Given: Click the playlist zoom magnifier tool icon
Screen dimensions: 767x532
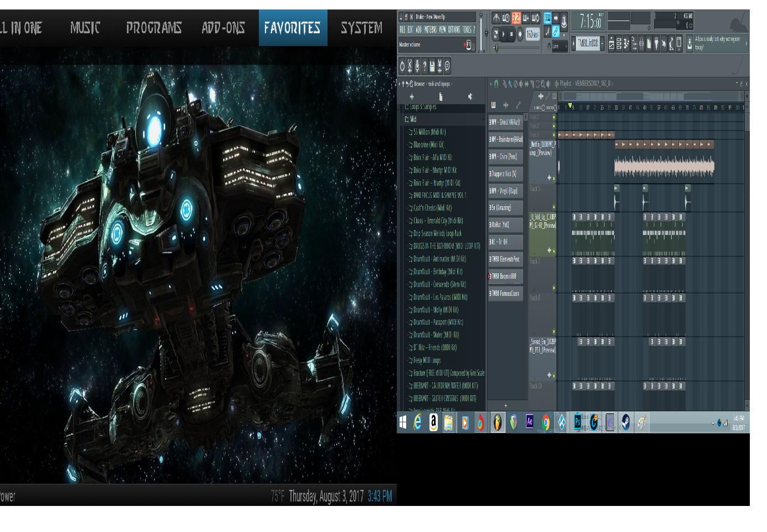Looking at the screenshot, I should 543,84.
